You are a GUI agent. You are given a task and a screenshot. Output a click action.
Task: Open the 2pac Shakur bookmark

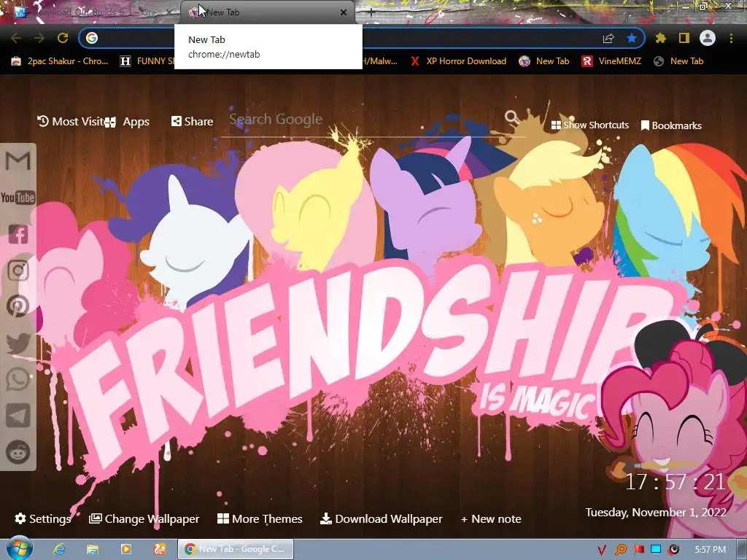click(60, 61)
